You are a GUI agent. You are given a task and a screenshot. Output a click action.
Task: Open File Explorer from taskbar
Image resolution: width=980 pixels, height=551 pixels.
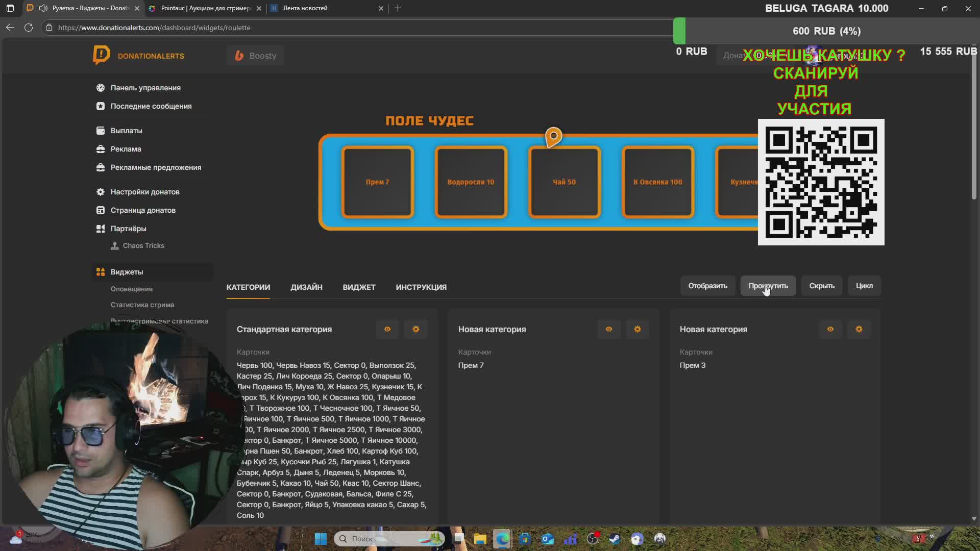click(x=480, y=539)
